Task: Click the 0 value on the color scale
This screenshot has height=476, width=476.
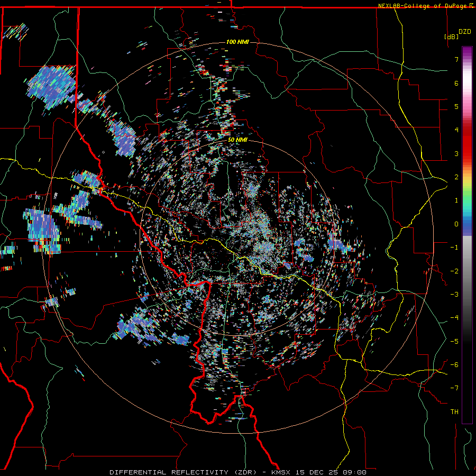Action: (456, 224)
